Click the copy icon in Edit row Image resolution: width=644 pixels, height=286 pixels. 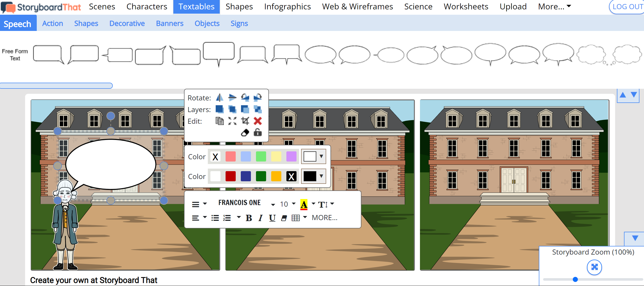[x=219, y=121]
